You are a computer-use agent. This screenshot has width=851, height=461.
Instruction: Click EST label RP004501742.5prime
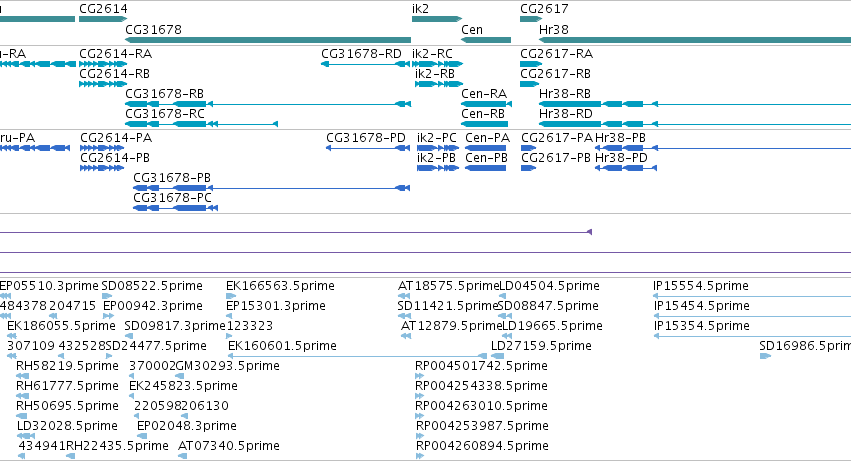point(481,366)
